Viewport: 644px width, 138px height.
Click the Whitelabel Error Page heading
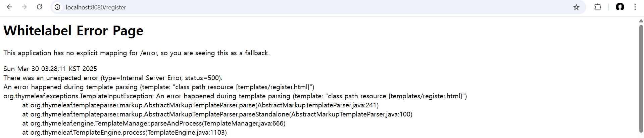[x=73, y=31]
